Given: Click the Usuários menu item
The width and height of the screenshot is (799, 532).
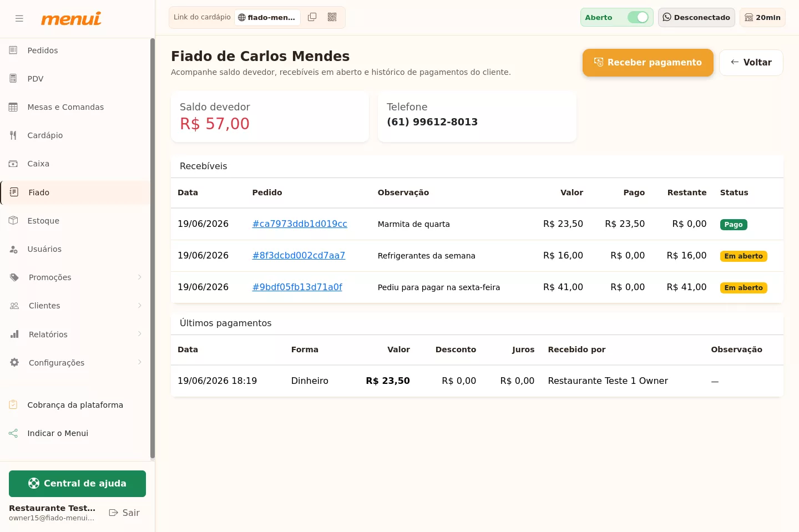Looking at the screenshot, I should (x=75, y=249).
